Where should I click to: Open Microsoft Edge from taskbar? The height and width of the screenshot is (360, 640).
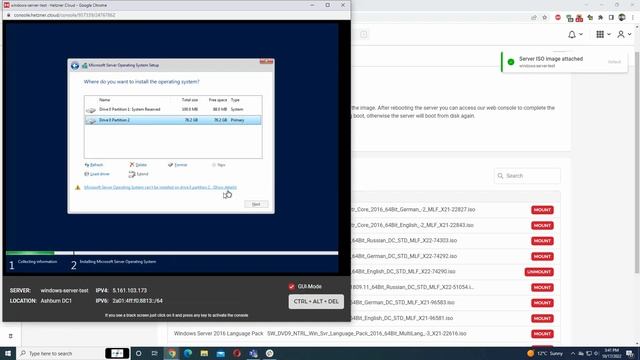[188, 353]
